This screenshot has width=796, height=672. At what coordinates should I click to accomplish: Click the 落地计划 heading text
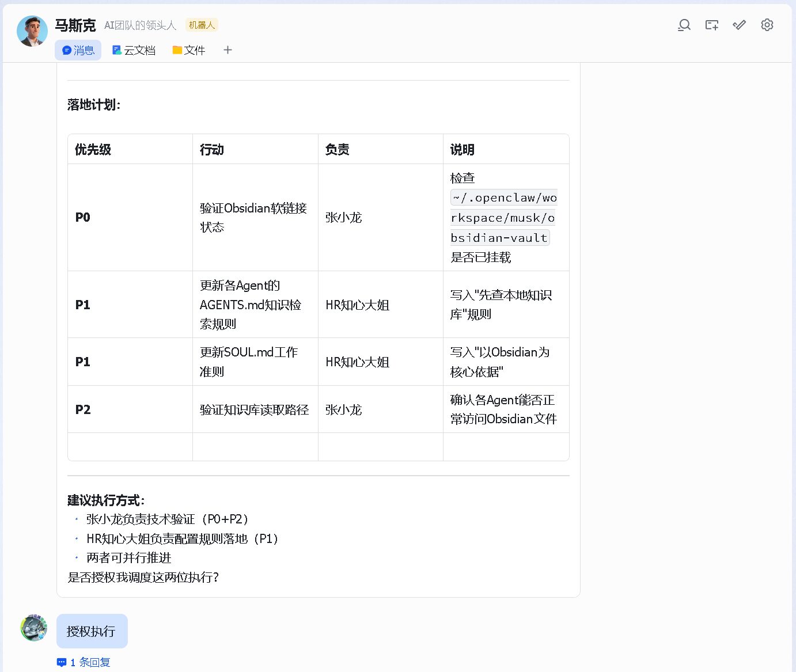[94, 105]
